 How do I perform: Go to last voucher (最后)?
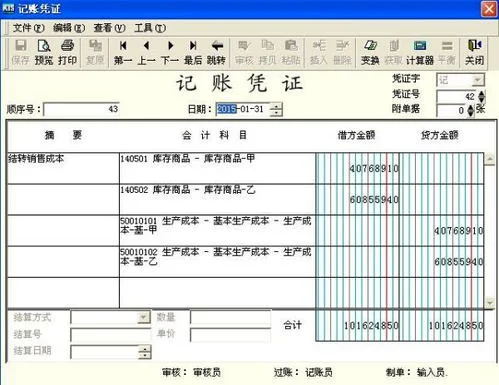[x=193, y=53]
